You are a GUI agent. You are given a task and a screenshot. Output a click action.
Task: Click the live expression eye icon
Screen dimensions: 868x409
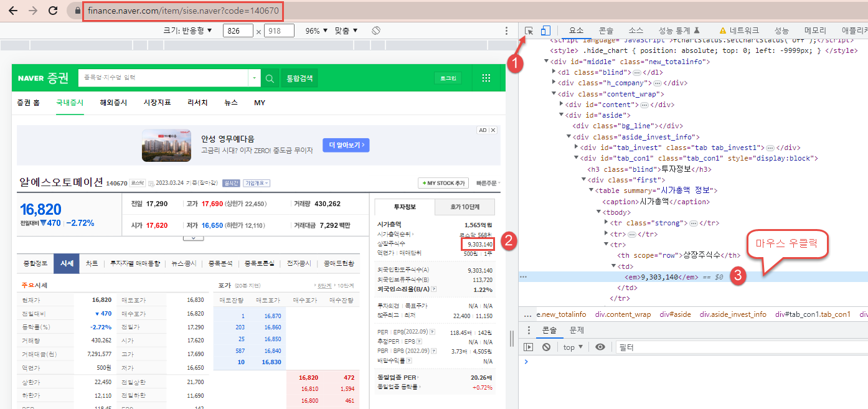pyautogui.click(x=600, y=347)
